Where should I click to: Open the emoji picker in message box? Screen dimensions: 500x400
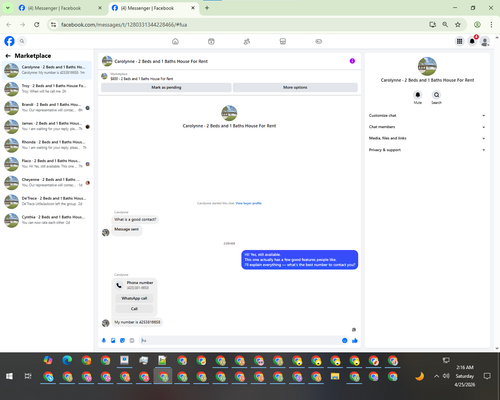345,340
